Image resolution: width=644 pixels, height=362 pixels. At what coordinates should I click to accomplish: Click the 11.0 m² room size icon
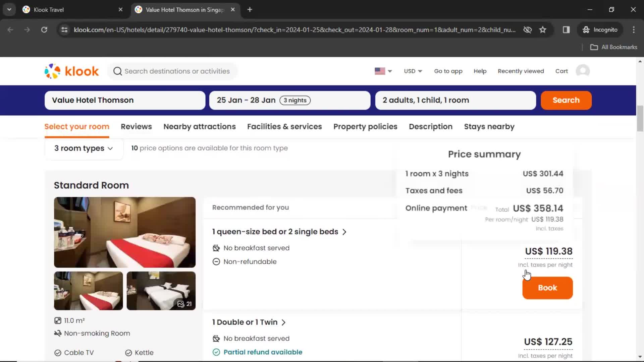58,321
